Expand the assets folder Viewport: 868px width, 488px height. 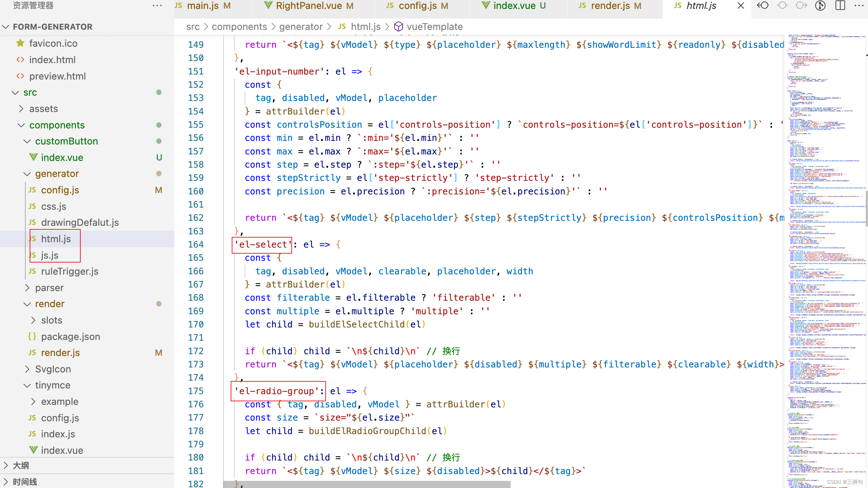click(x=43, y=109)
